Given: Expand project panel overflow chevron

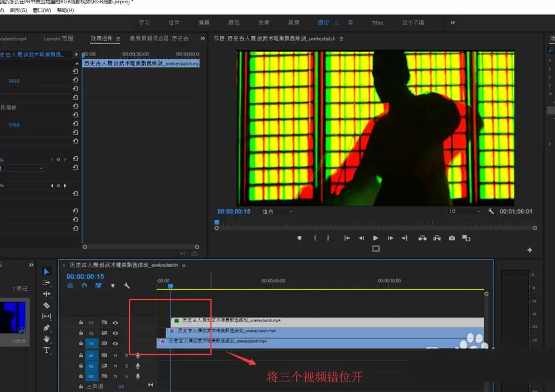Looking at the screenshot, I should [x=31, y=264].
